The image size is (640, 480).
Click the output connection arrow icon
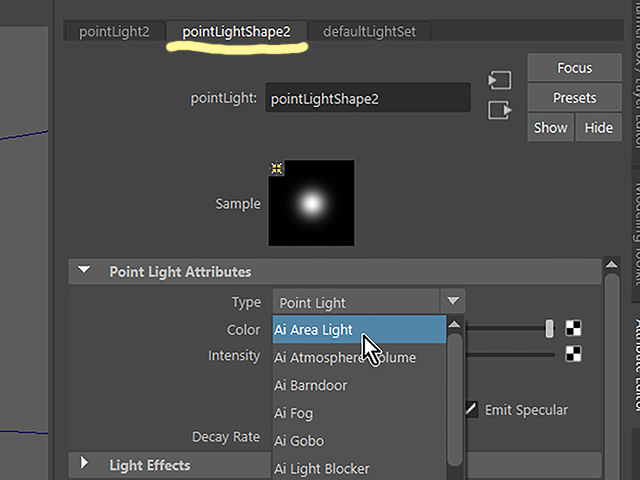500,110
